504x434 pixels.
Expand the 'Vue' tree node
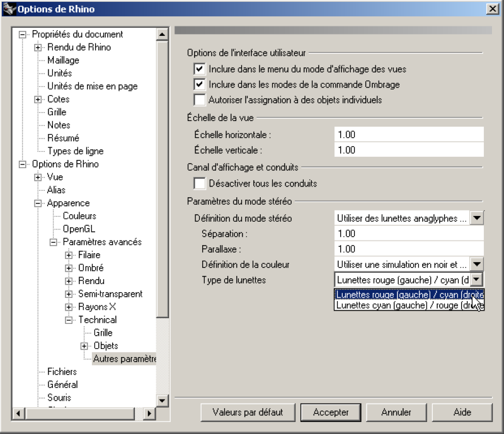pyautogui.click(x=38, y=177)
